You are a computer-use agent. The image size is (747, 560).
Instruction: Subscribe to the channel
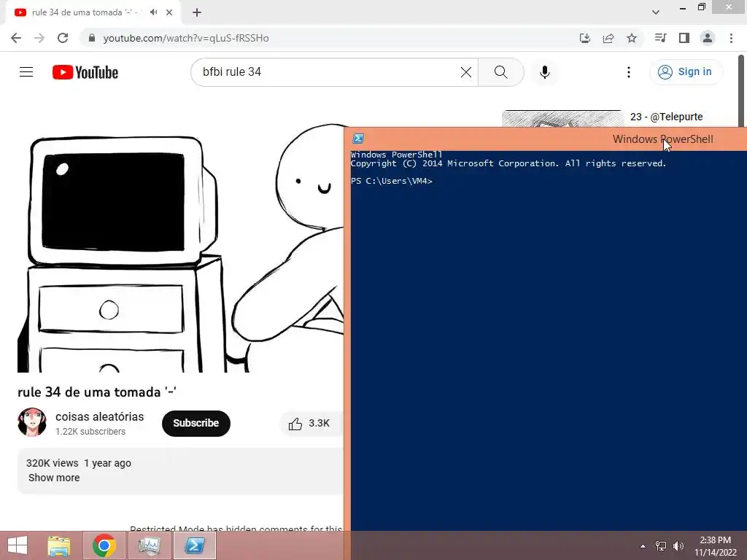[x=196, y=423]
